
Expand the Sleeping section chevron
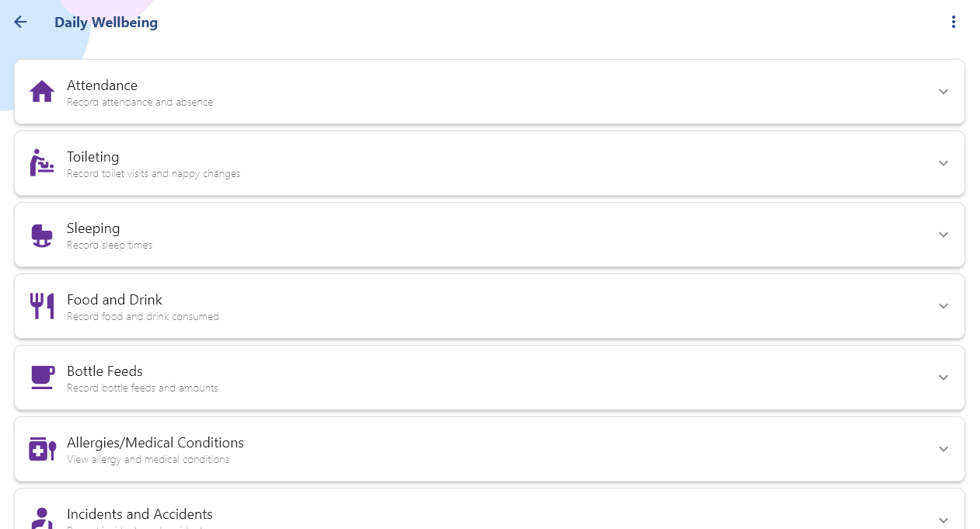tap(943, 235)
